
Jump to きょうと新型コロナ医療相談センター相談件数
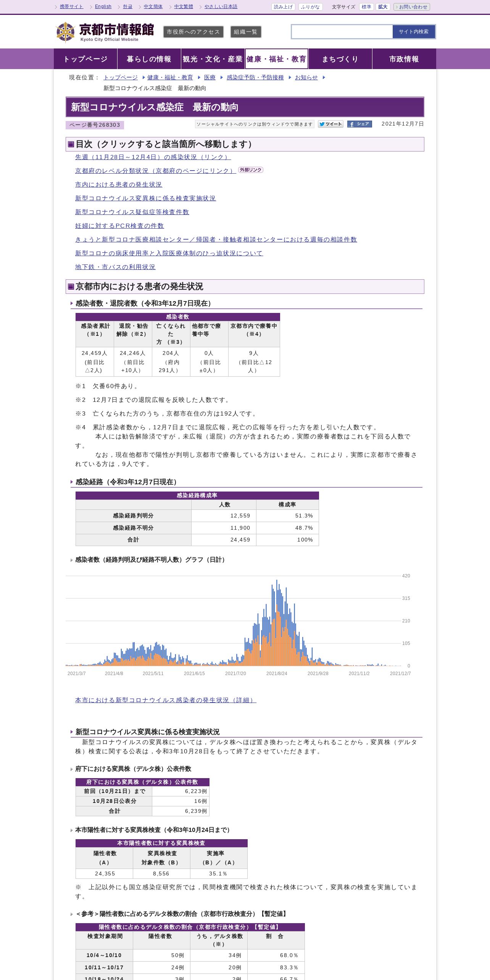point(216,240)
